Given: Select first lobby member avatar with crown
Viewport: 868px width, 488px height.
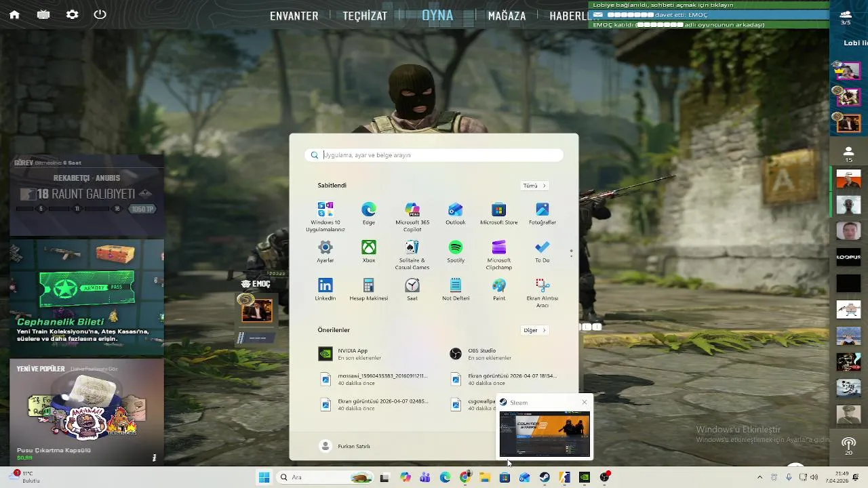Looking at the screenshot, I should (x=848, y=70).
